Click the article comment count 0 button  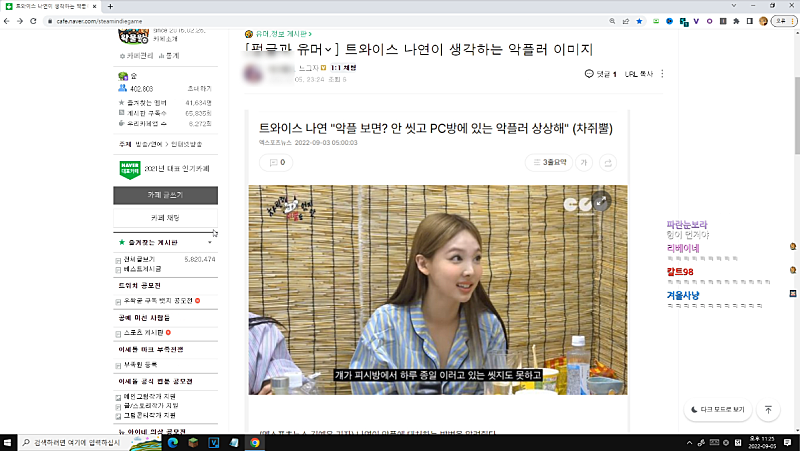point(276,162)
